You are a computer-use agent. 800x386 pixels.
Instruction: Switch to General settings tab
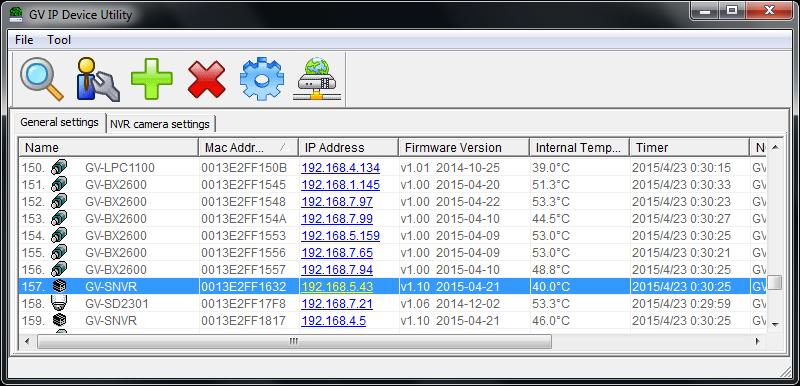point(60,122)
